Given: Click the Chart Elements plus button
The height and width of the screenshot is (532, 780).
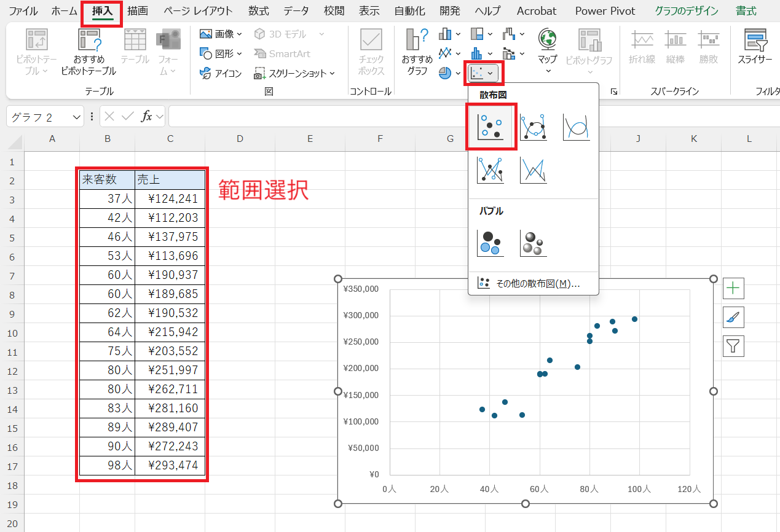Looking at the screenshot, I should click(x=733, y=288).
